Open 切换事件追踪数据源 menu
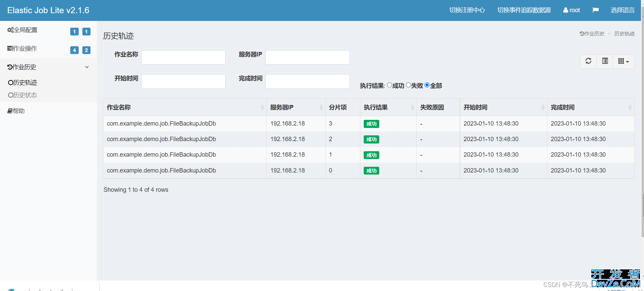Image resolution: width=644 pixels, height=291 pixels. coord(524,10)
